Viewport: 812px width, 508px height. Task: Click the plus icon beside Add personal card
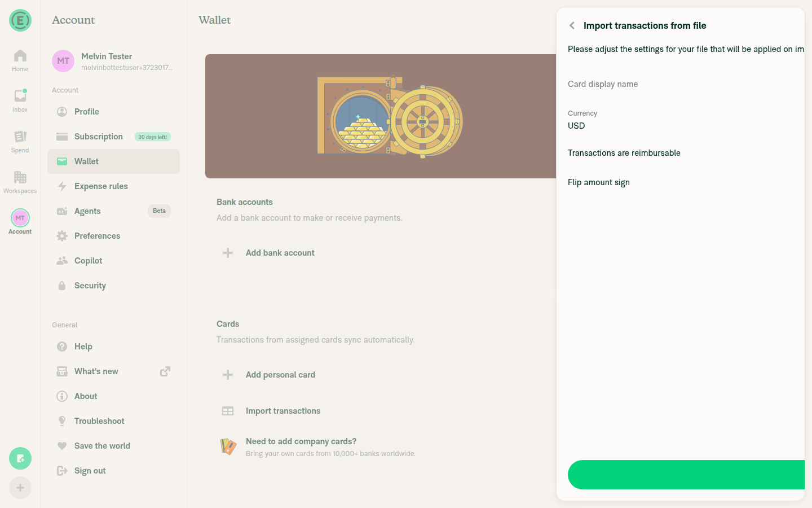(x=228, y=375)
